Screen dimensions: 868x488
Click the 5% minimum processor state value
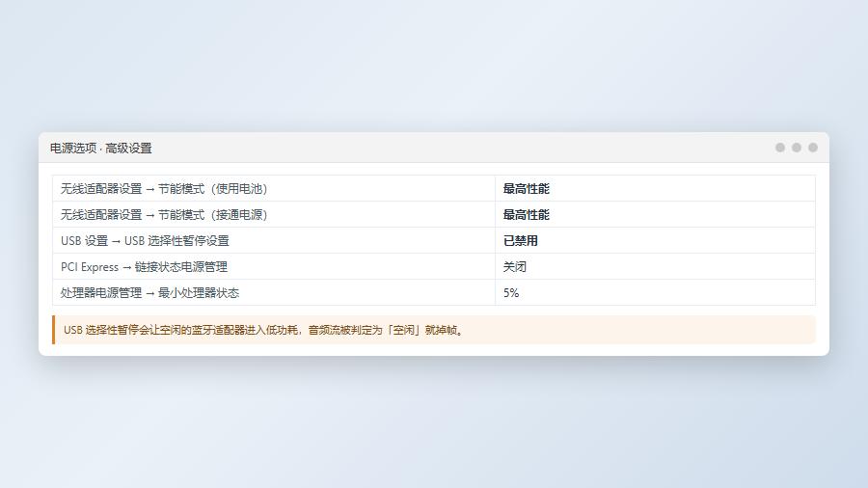(511, 292)
